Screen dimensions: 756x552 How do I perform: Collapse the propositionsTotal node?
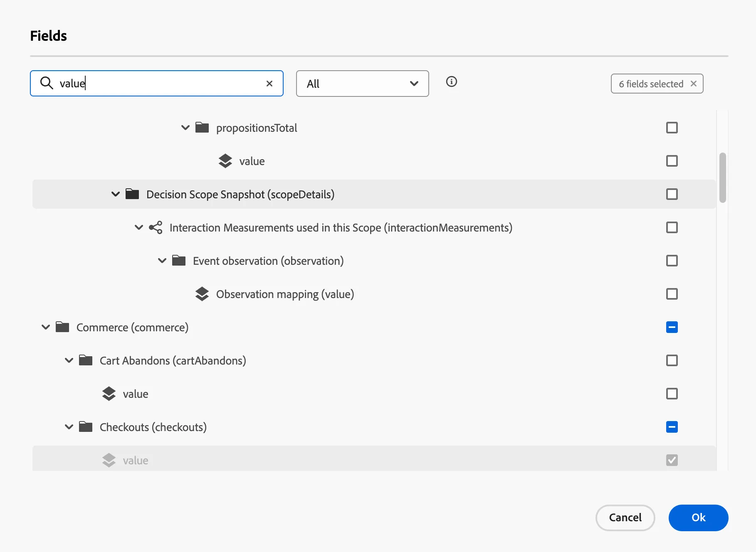coord(185,128)
